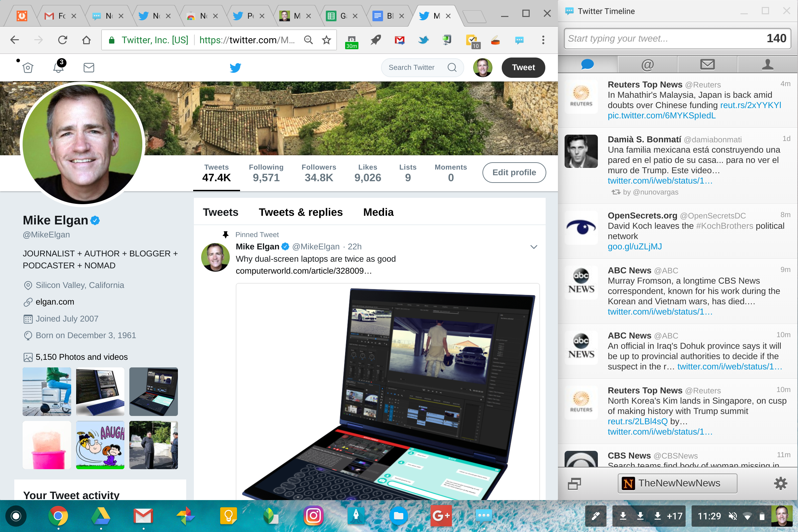Open goo.gl/uZLjMJ link in OpenSecrets tweet
Screen dimensions: 798x532
[x=634, y=246]
